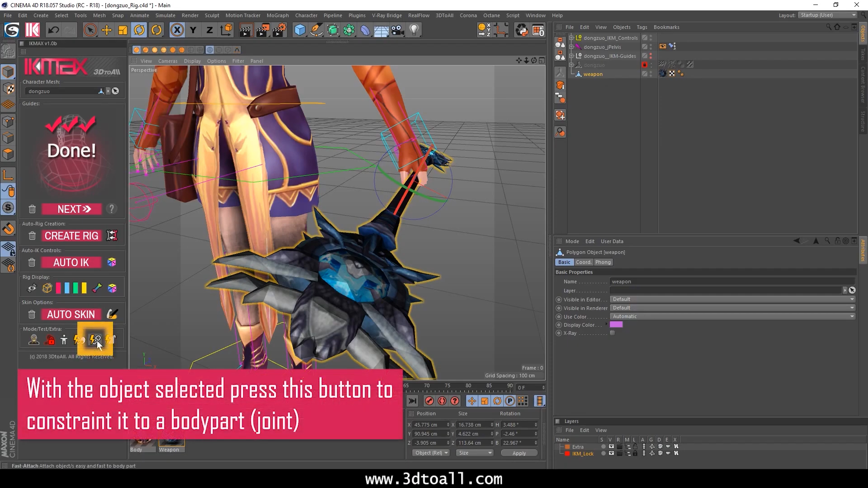Open the Size mode dropdown
The height and width of the screenshot is (488, 868).
[475, 453]
